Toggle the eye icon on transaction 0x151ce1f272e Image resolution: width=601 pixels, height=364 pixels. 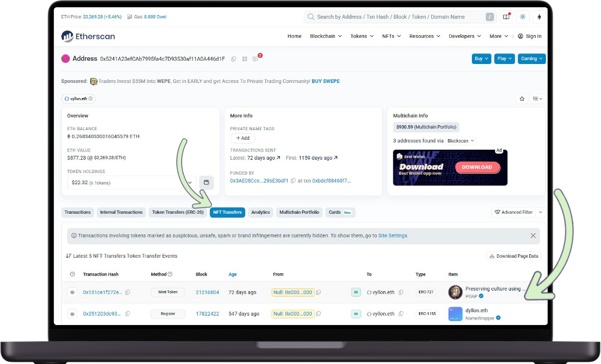click(72, 292)
